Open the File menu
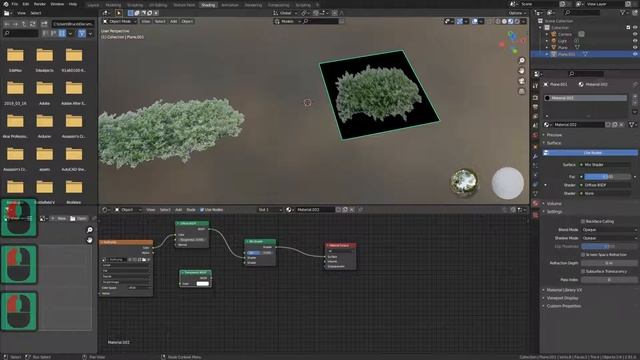 pyautogui.click(x=15, y=4)
